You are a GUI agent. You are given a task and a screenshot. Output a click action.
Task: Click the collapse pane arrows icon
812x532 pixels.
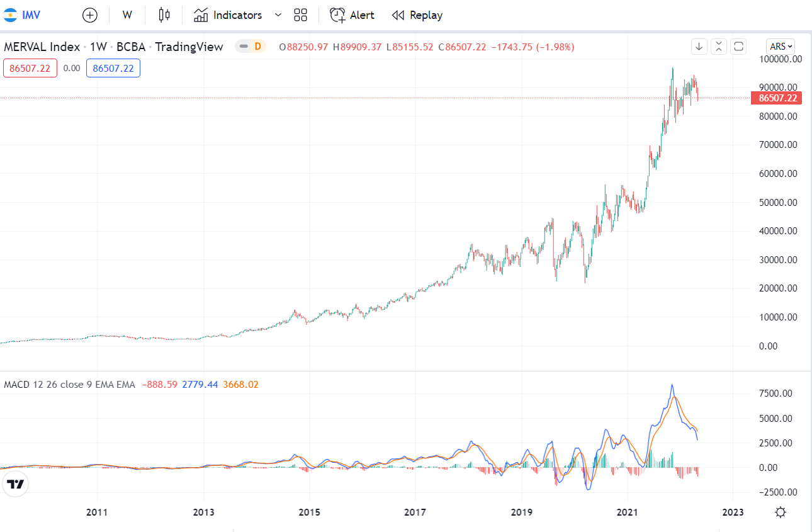coord(719,46)
